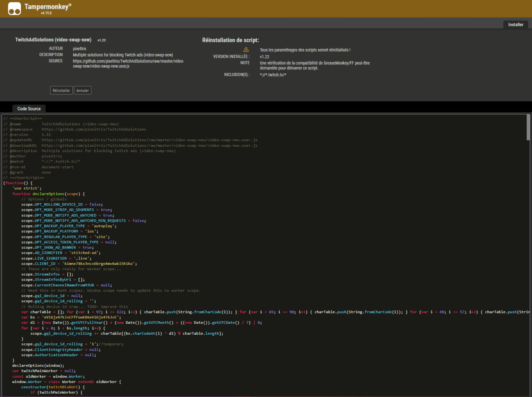Click the yellow warning triangle icon
Viewport: 532px width, 397px height.
[246, 49]
